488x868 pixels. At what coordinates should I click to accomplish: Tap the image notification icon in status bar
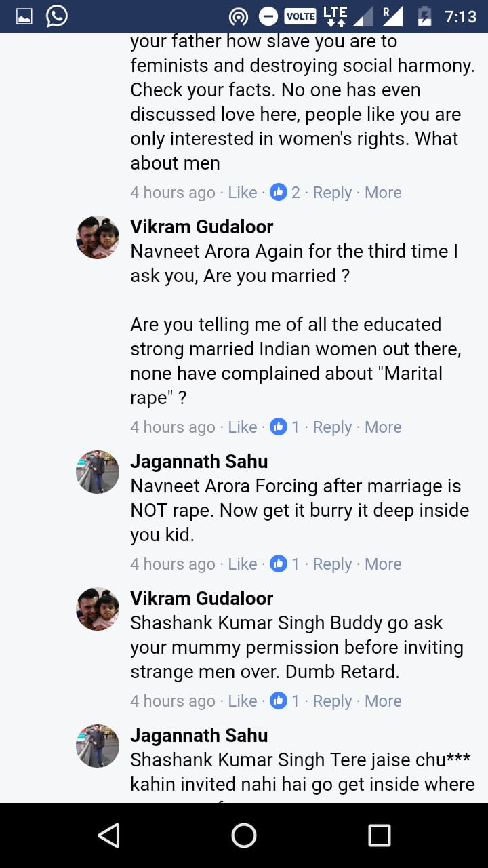[x=24, y=16]
